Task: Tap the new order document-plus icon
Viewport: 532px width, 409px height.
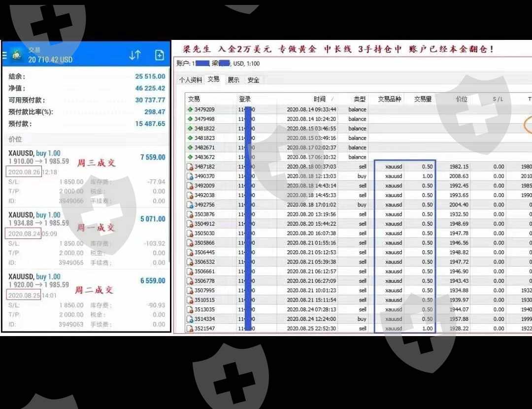Action: coord(160,55)
